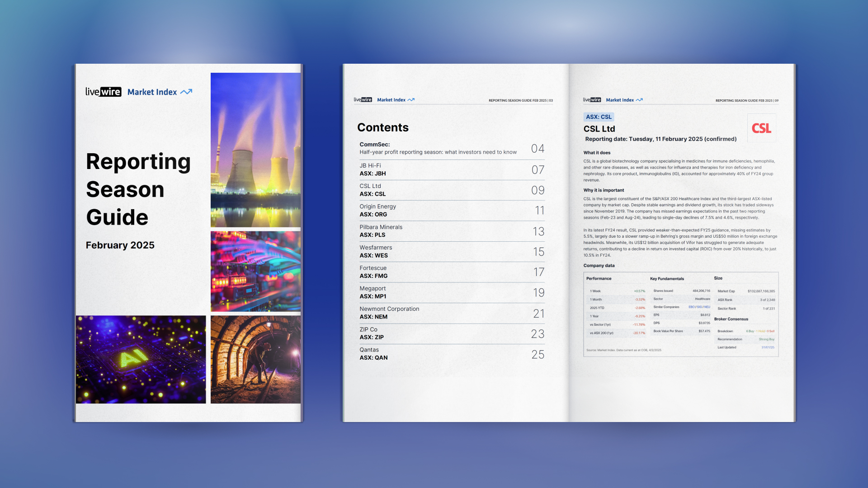Click the Strong Buy recommendation value
Viewport: 868px width, 488px height.
point(766,339)
